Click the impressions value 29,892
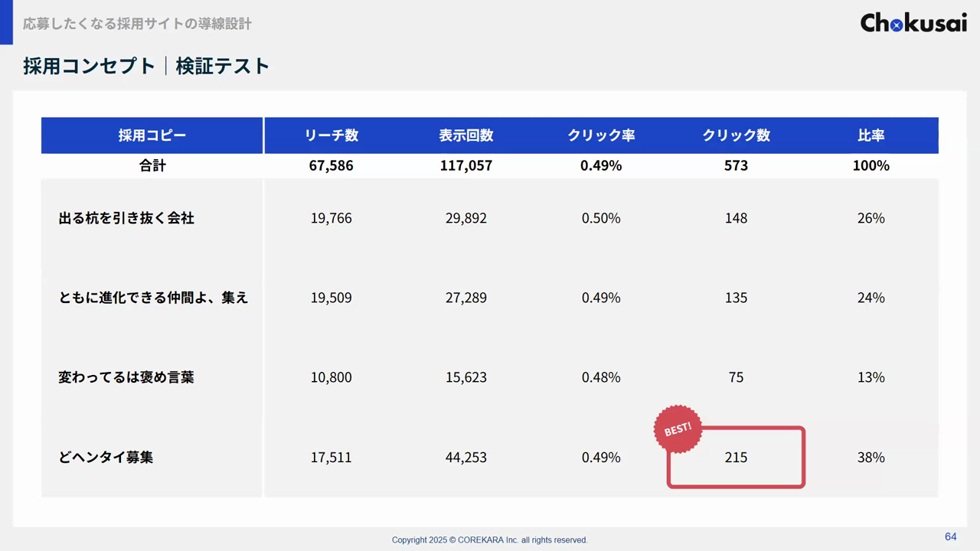 point(466,218)
